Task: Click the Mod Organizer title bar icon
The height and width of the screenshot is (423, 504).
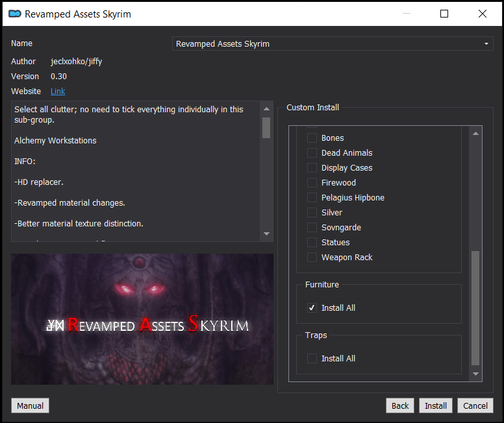Action: 15,14
